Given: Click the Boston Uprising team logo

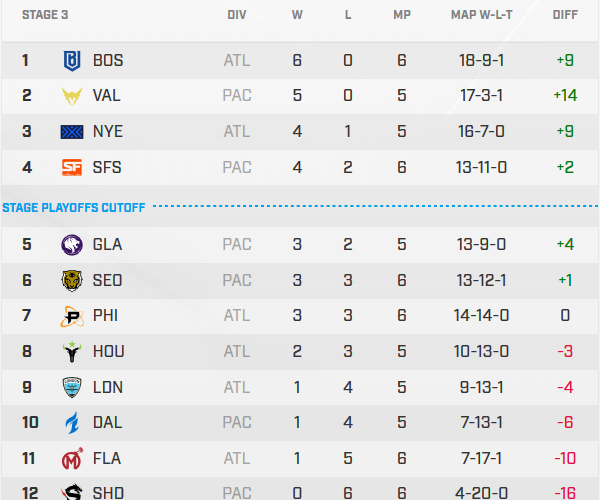Looking at the screenshot, I should [73, 60].
